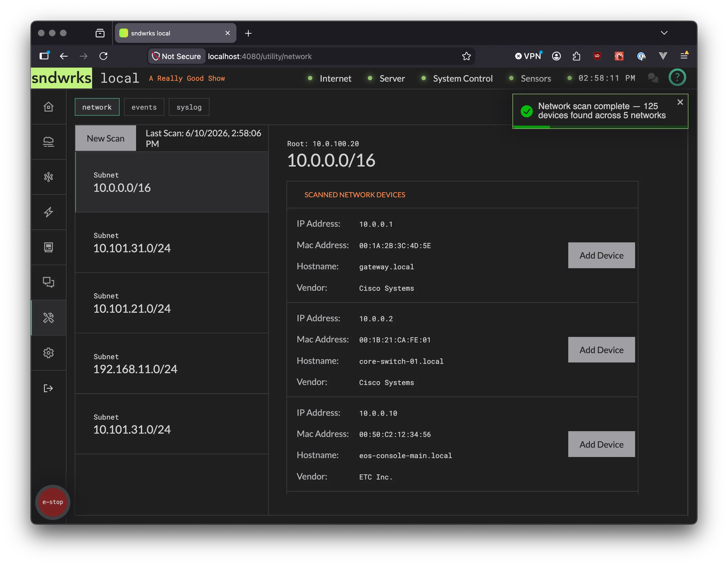
Task: Click the sndwrks logo
Action: (x=61, y=78)
